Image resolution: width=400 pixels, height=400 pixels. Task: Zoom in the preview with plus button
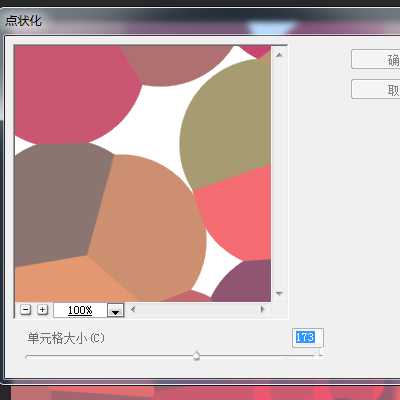(x=42, y=310)
